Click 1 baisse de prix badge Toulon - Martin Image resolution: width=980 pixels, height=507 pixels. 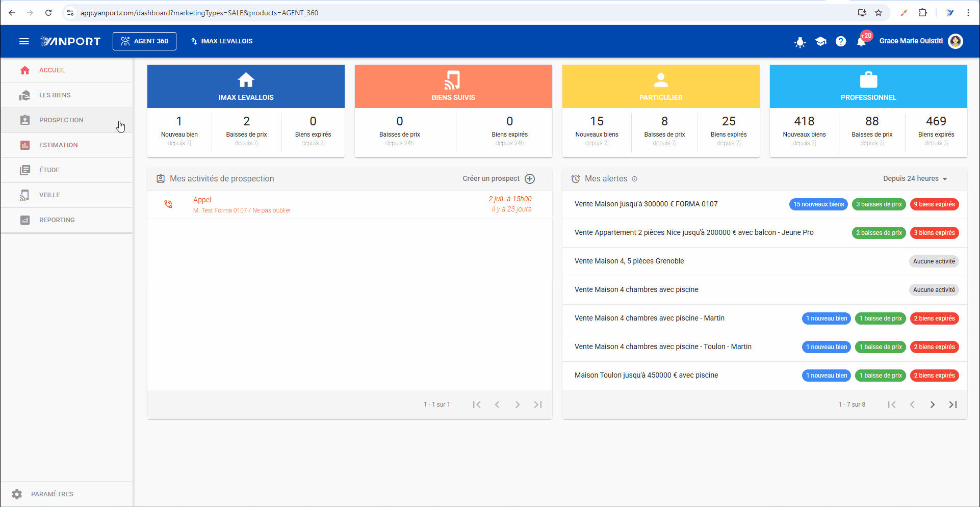881,347
